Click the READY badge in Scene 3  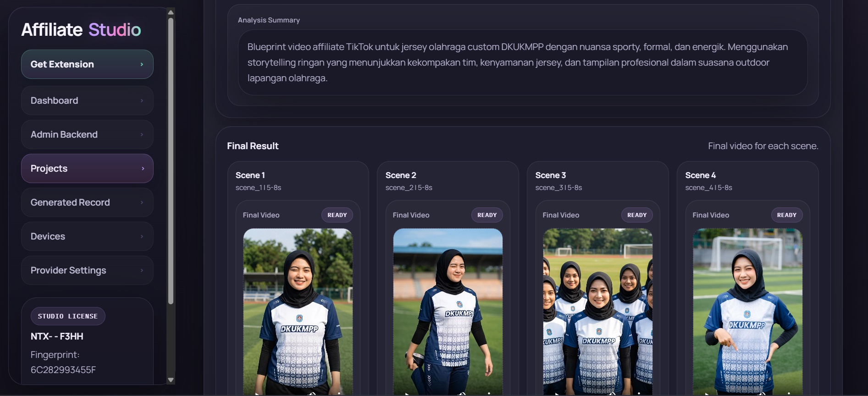[x=637, y=215]
